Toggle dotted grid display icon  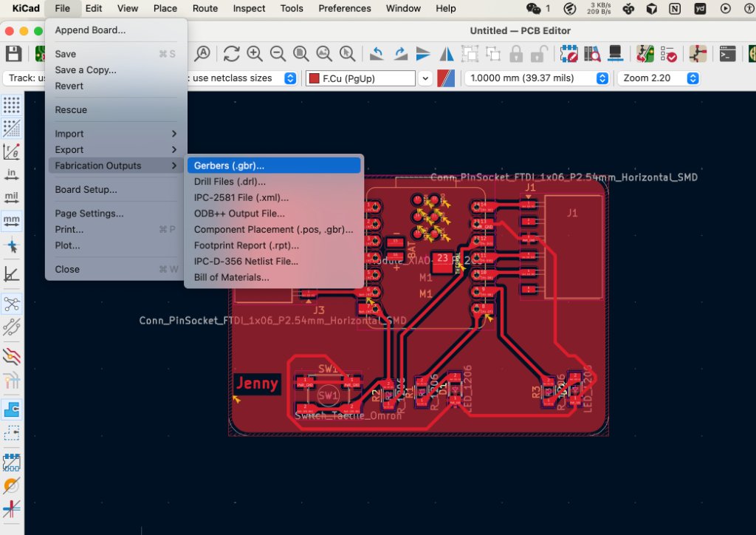[x=12, y=105]
